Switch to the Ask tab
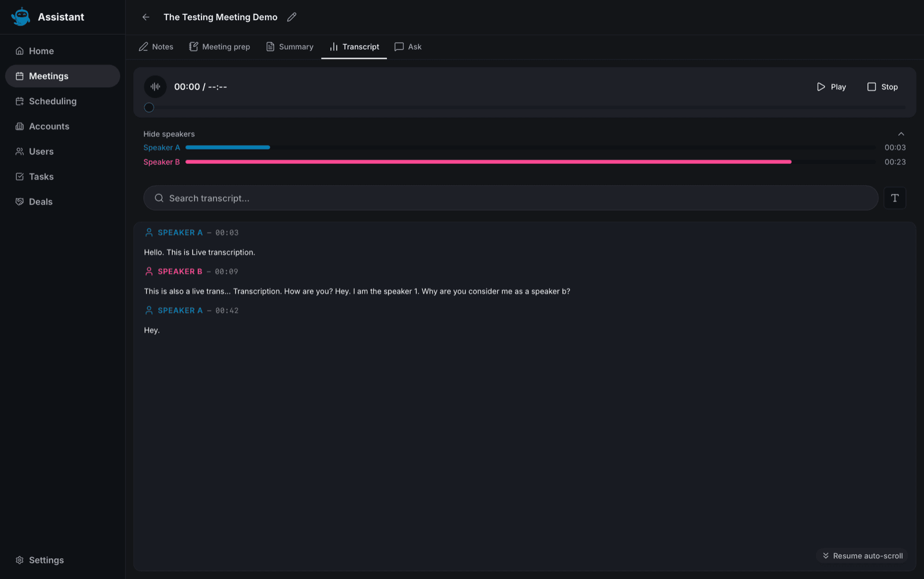Screen dimensions: 924x579 408,47
